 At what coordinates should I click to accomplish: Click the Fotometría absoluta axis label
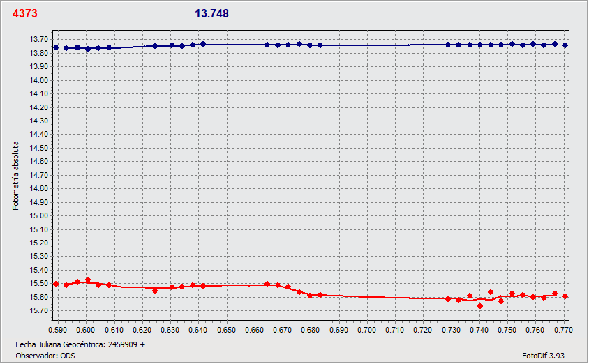click(15, 176)
